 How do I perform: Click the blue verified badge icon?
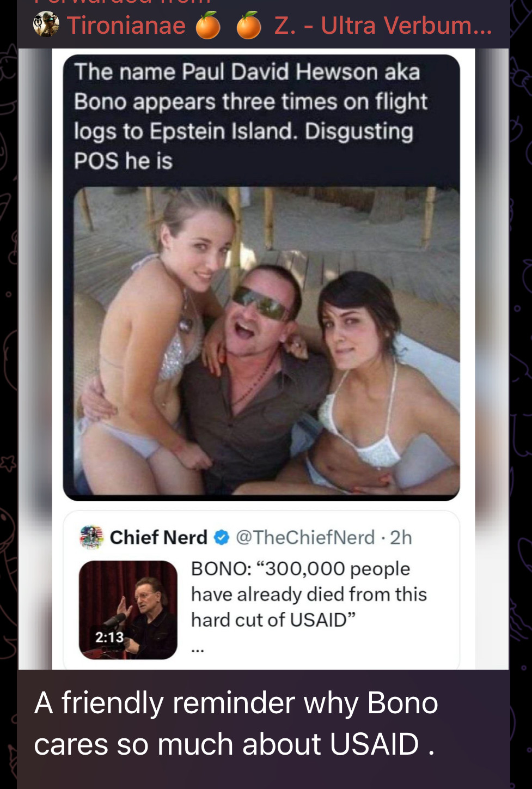[222, 538]
